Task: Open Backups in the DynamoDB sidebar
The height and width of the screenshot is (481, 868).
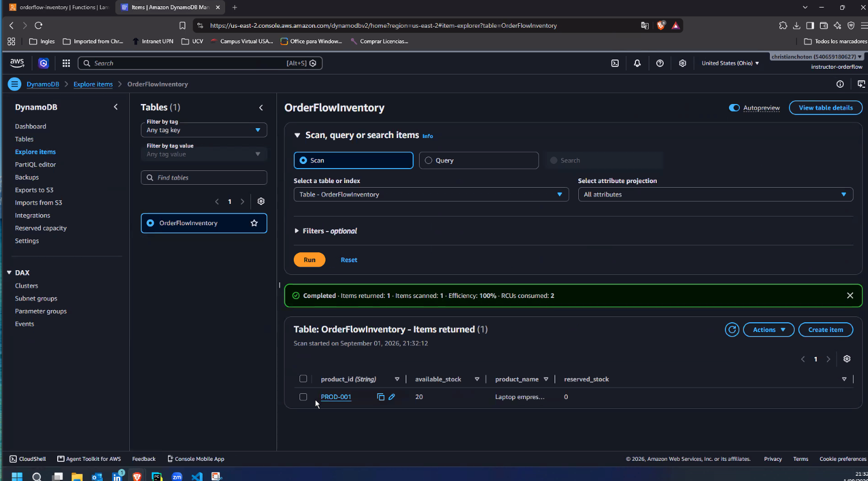Action: [27, 177]
